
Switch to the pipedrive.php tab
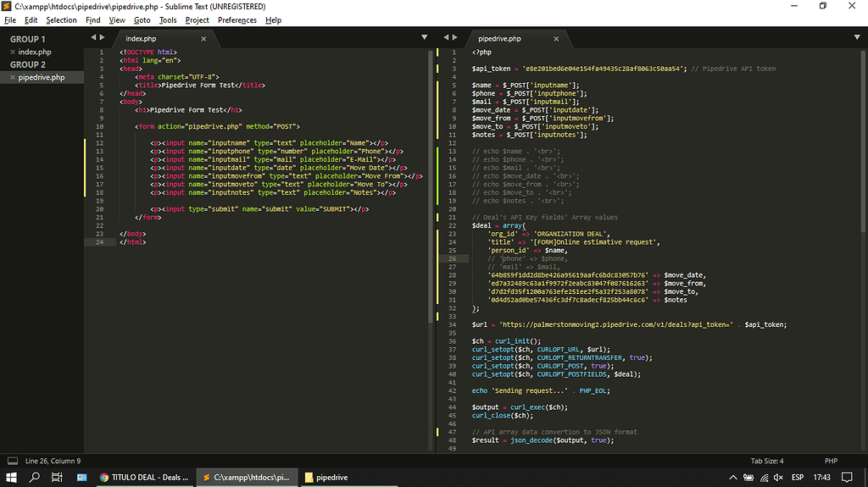pyautogui.click(x=500, y=39)
